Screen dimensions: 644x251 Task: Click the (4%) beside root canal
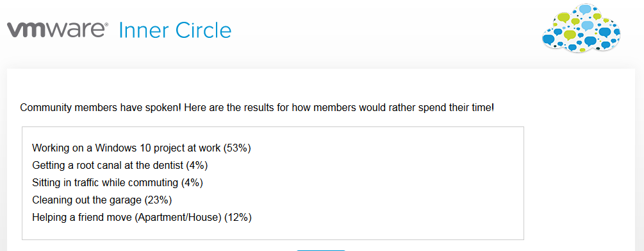click(x=197, y=165)
